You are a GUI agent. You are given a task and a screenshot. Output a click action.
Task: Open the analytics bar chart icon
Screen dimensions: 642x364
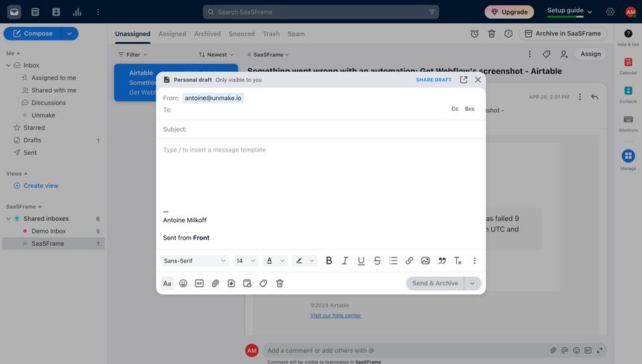(x=77, y=12)
